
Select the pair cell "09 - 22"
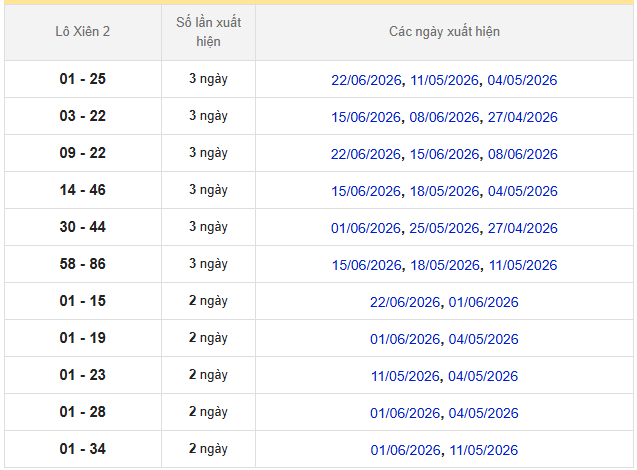(82, 153)
